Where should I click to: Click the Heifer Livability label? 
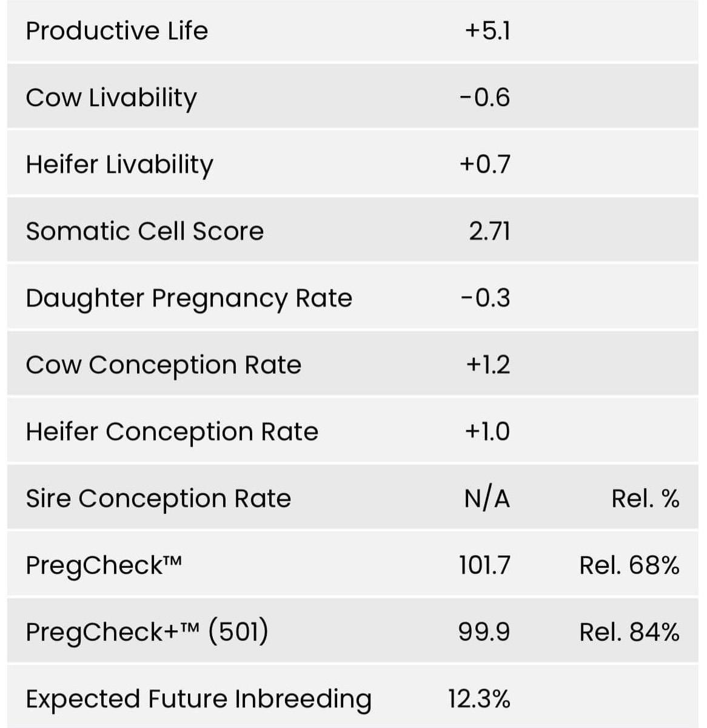(x=119, y=164)
